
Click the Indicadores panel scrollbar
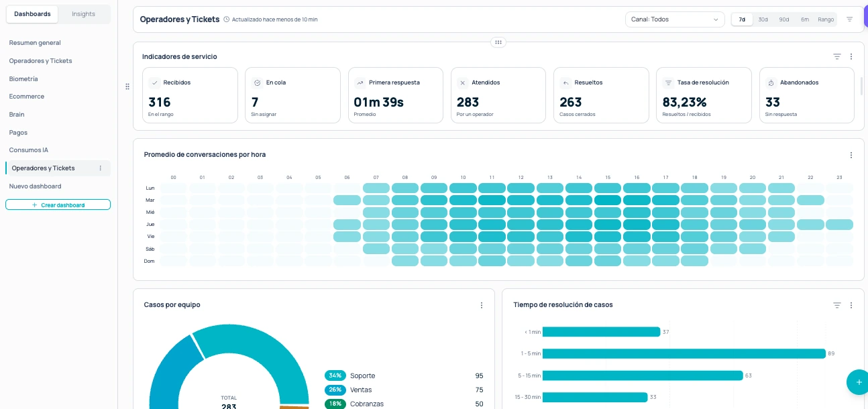pos(862,86)
